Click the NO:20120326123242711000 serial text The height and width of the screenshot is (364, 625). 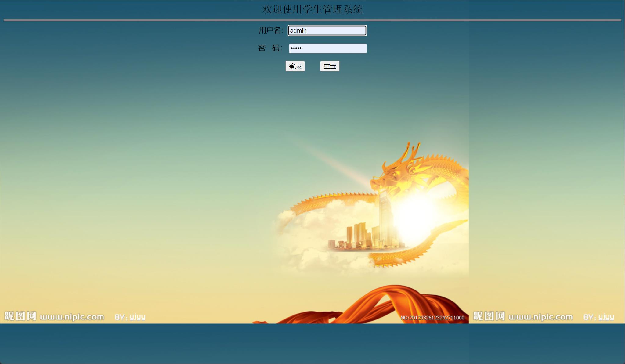[432, 318]
